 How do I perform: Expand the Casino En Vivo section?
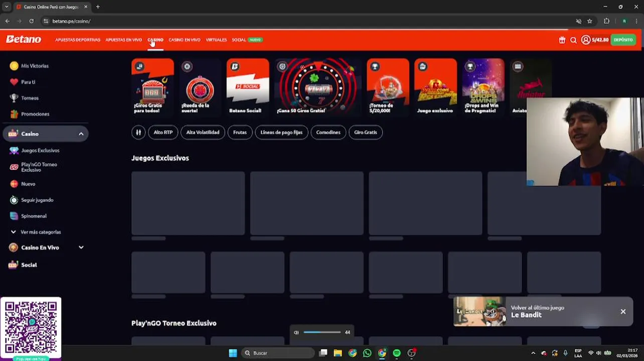(81, 247)
